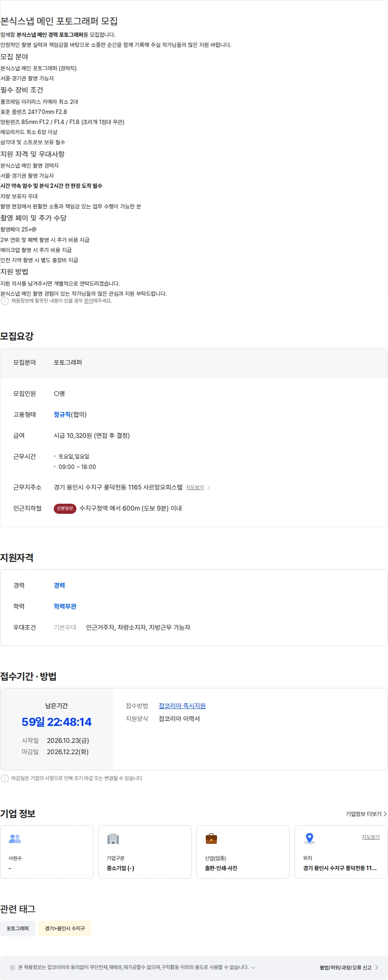Click the 촬영페이 25+@ line
Image resolution: width=388 pixels, height=980 pixels.
coord(19,229)
